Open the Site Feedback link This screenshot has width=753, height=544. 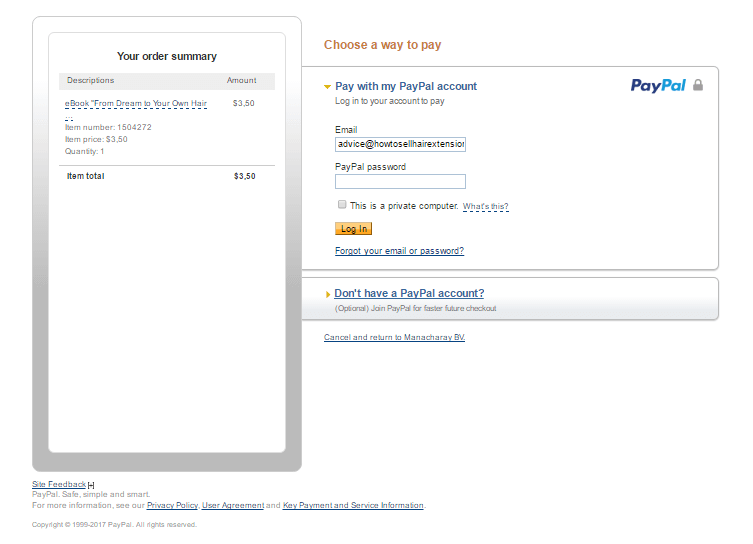point(59,484)
